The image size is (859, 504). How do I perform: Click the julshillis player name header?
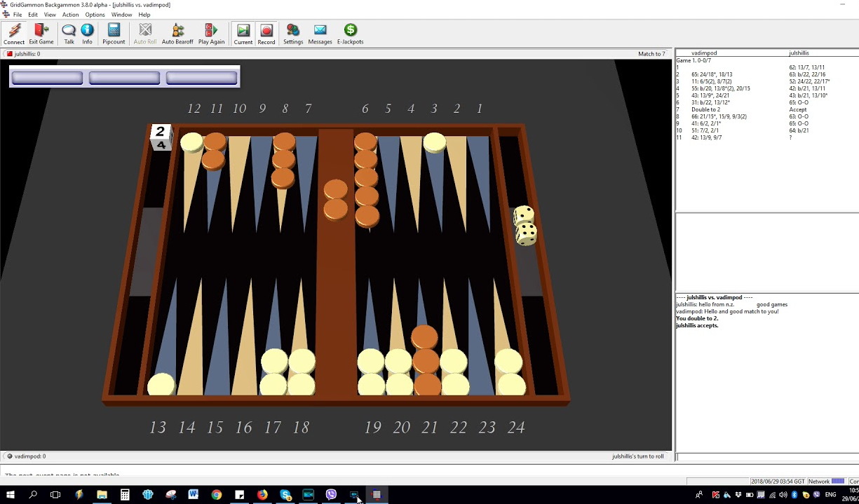click(x=799, y=53)
